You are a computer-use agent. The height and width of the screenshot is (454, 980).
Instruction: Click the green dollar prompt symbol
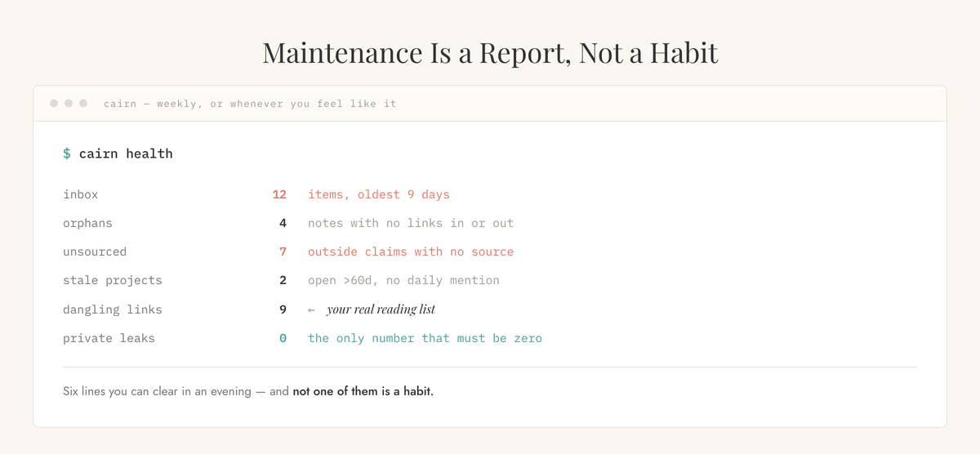pyautogui.click(x=67, y=154)
